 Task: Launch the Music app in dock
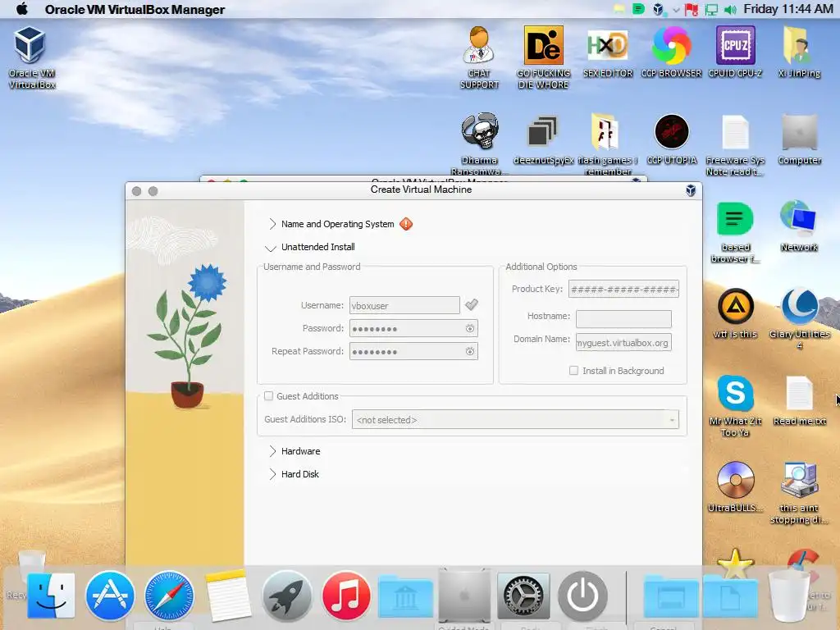[x=346, y=596]
